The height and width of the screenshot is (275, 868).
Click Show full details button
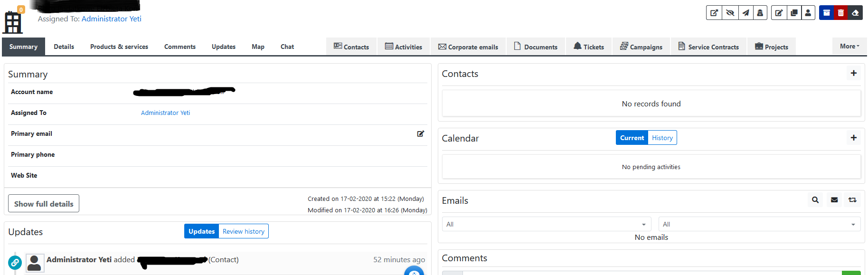pos(44,204)
